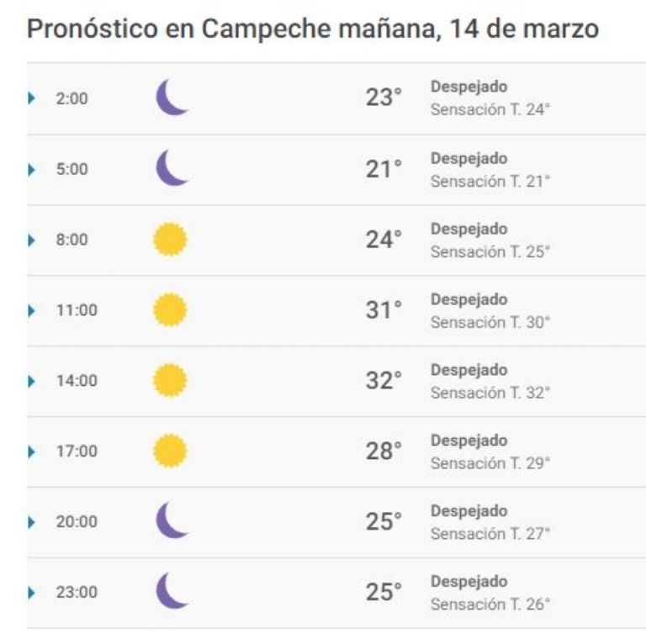Click the sun icon for 8:00
The image size is (646, 644).
(170, 240)
